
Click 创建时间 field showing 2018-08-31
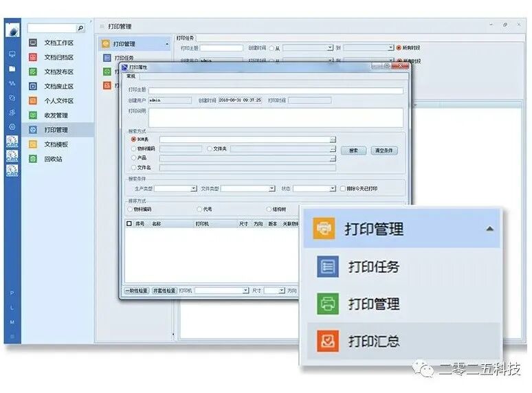coord(240,100)
